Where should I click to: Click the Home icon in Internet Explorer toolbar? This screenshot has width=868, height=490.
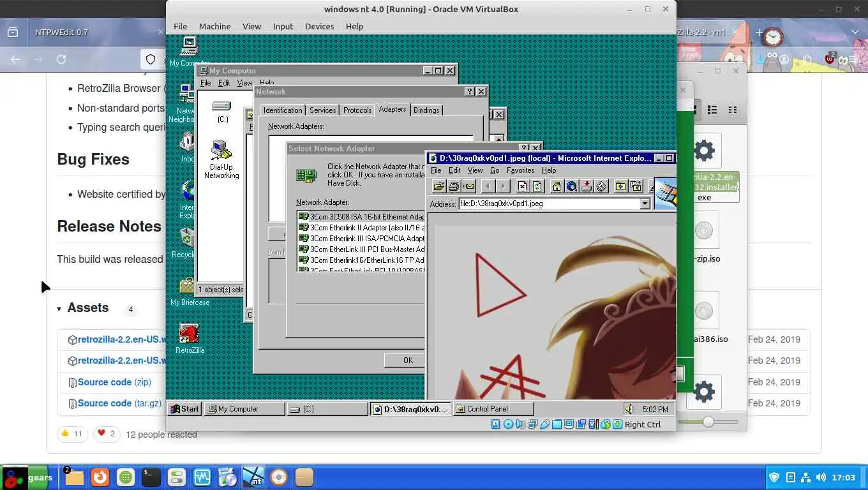coord(557,186)
